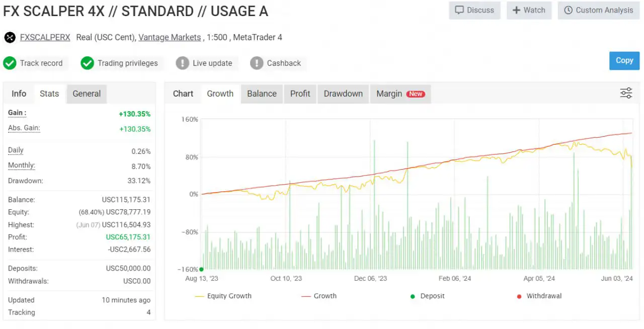Click the Cashback exclamation icon
The height and width of the screenshot is (329, 644).
pyautogui.click(x=257, y=63)
